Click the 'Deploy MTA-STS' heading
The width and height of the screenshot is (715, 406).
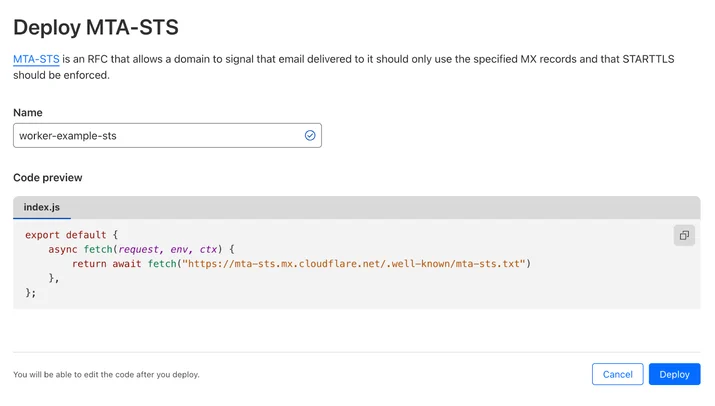tap(96, 27)
